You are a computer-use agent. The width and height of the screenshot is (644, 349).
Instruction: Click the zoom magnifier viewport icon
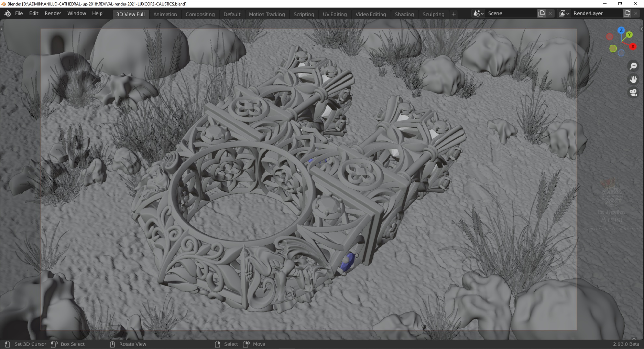pyautogui.click(x=633, y=66)
